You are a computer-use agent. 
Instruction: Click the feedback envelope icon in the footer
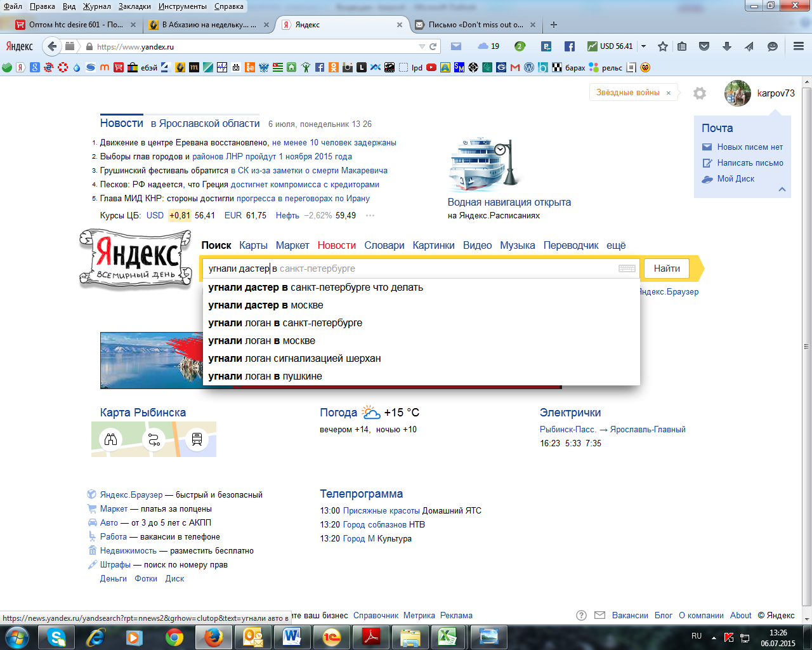[x=599, y=615]
